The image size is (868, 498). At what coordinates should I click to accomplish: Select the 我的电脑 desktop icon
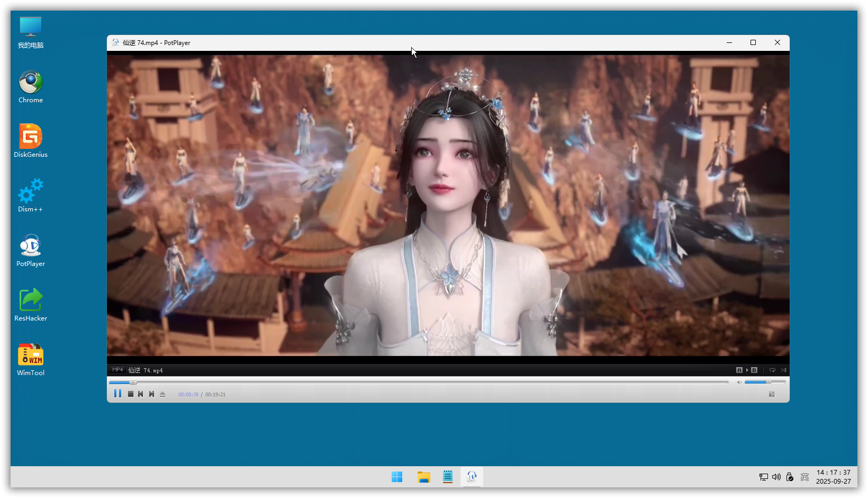(x=31, y=33)
